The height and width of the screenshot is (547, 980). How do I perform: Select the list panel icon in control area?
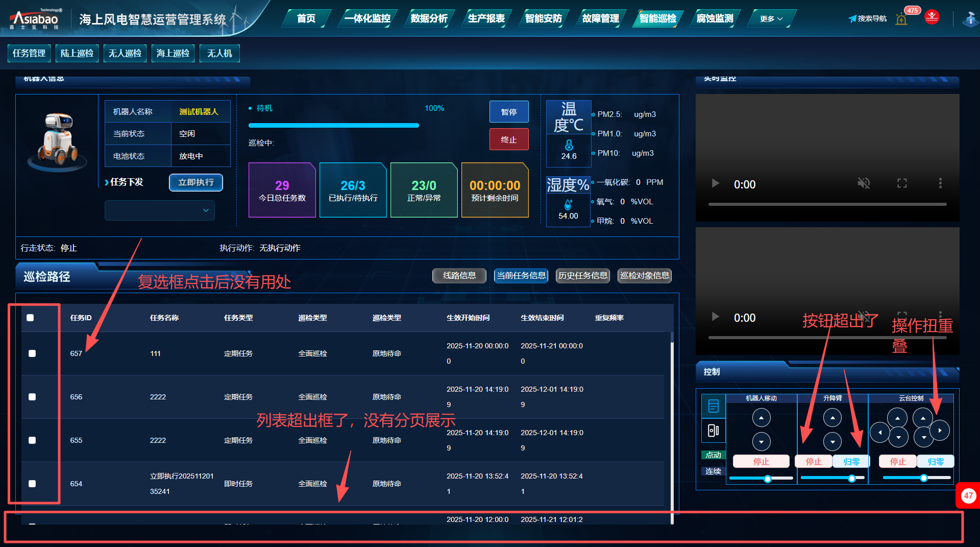713,406
